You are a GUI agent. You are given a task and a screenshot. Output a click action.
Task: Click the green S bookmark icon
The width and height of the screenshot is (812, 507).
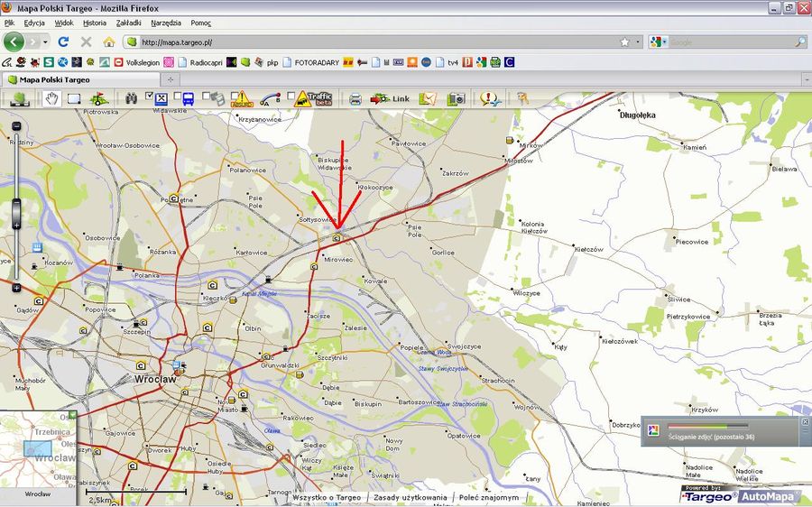click(49, 62)
